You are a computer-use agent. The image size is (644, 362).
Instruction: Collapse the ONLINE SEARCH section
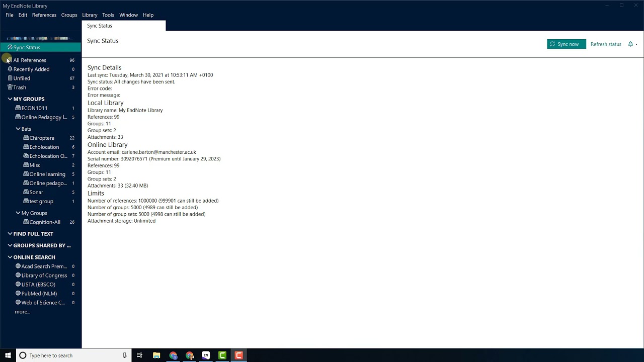tap(10, 257)
